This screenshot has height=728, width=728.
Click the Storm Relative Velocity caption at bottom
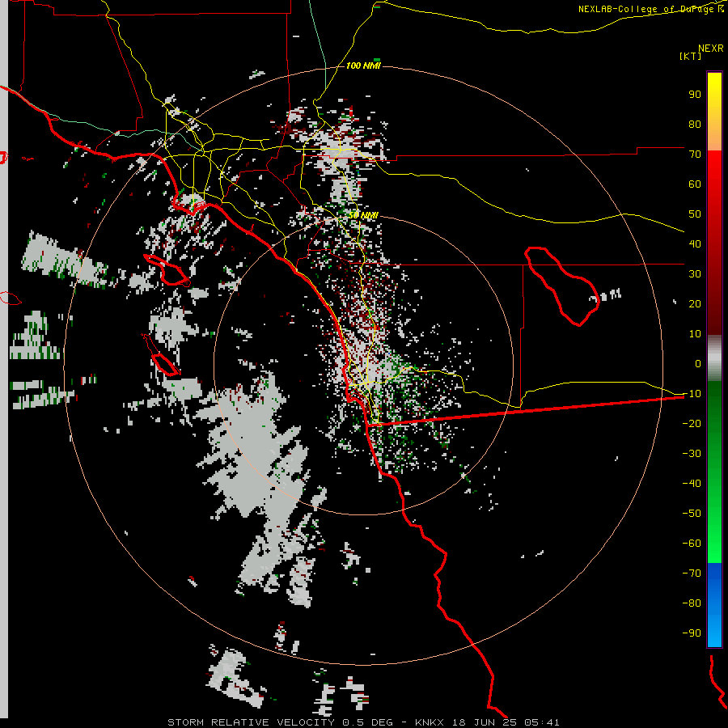[x=363, y=722]
